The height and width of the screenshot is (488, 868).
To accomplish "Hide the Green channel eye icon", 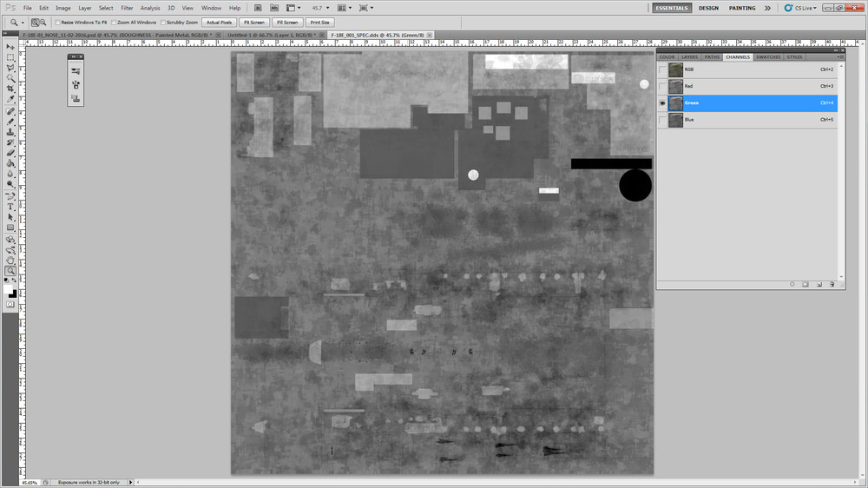I will click(662, 103).
